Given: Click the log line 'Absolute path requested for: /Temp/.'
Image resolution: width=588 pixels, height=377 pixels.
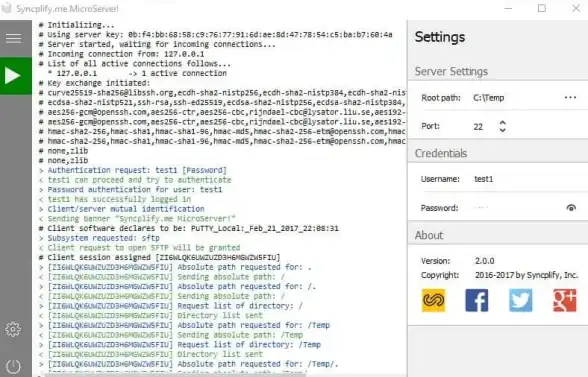Looking at the screenshot, I should (x=189, y=364).
